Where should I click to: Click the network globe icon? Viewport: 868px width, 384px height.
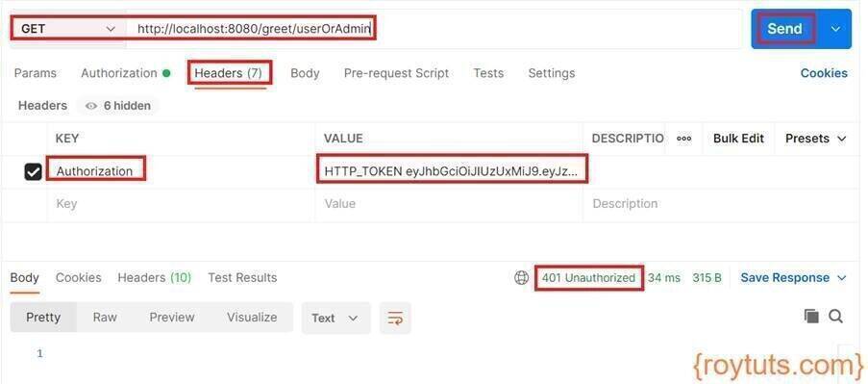click(521, 277)
